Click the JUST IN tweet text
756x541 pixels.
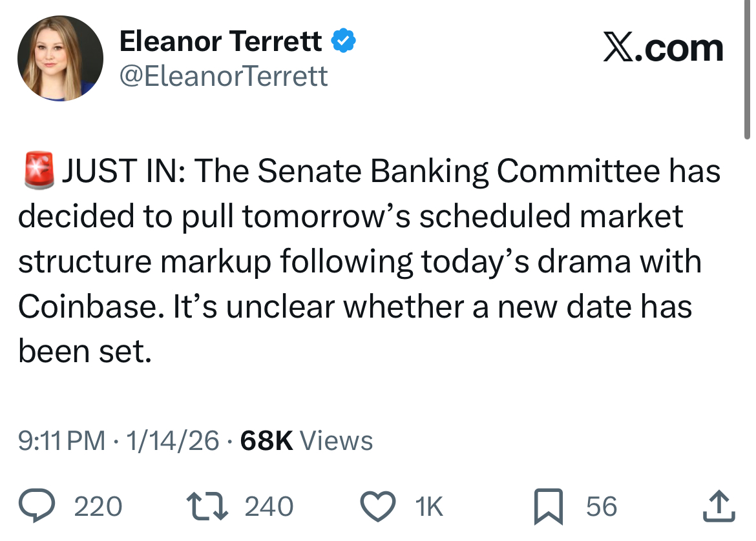370,261
